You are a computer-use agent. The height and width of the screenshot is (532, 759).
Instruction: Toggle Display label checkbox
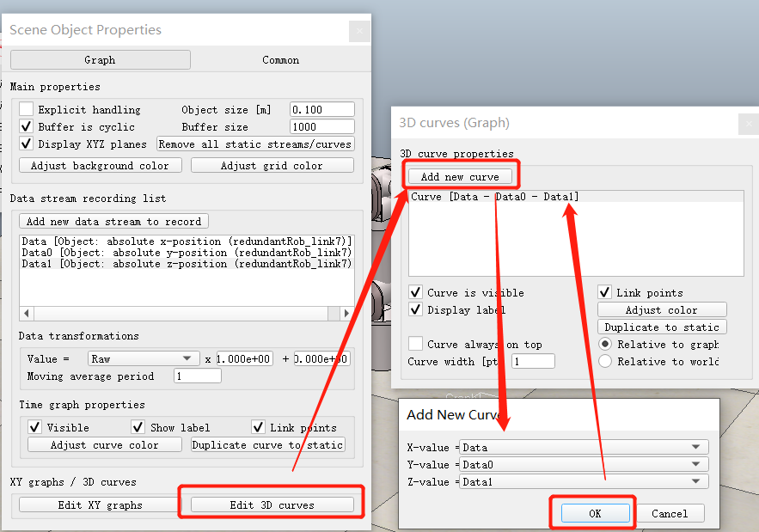coord(415,309)
